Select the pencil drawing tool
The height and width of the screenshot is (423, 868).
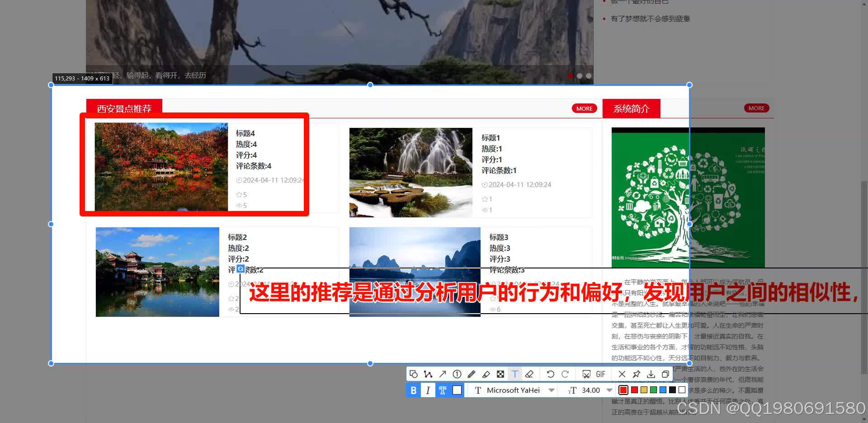[472, 374]
